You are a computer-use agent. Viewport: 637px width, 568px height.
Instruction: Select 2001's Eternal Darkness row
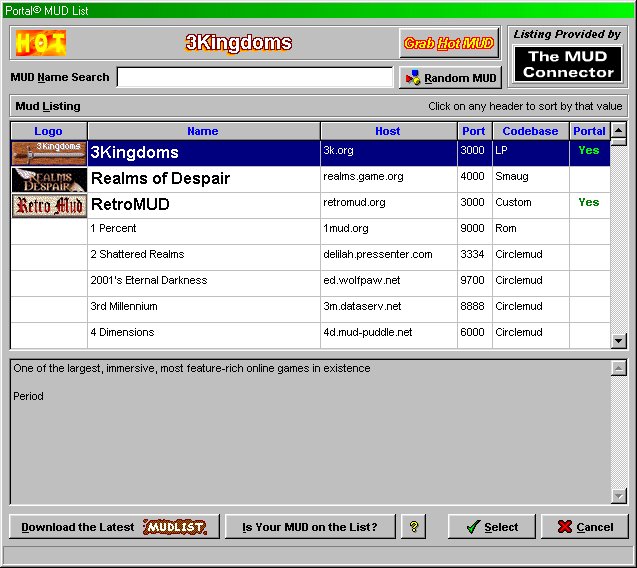pos(310,283)
